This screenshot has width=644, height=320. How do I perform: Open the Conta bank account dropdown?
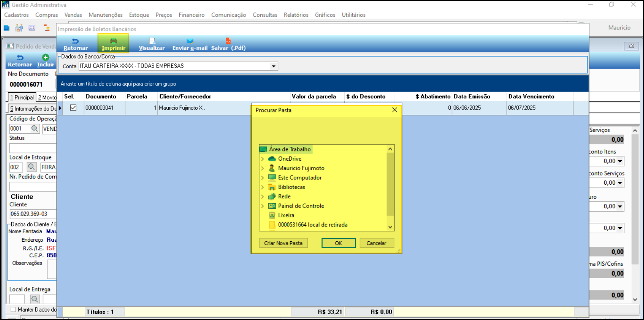(x=274, y=66)
